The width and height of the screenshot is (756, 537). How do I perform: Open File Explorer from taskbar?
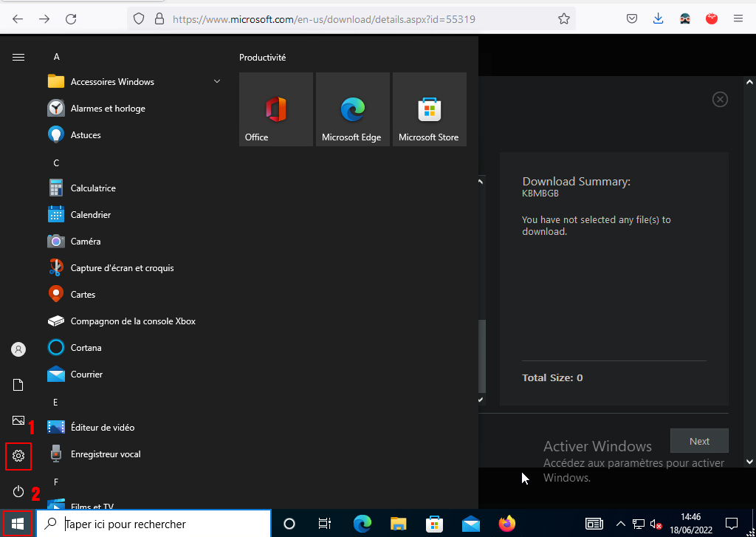(399, 524)
